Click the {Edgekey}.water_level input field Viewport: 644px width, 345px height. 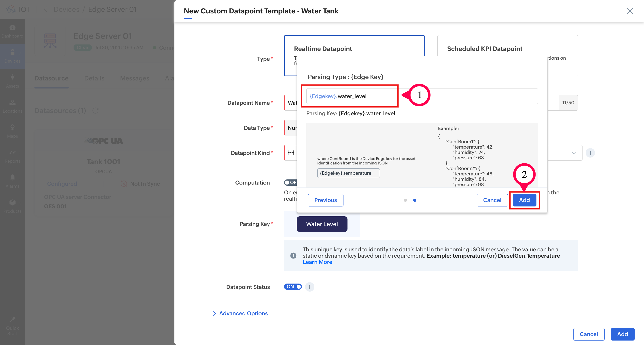tap(422, 96)
